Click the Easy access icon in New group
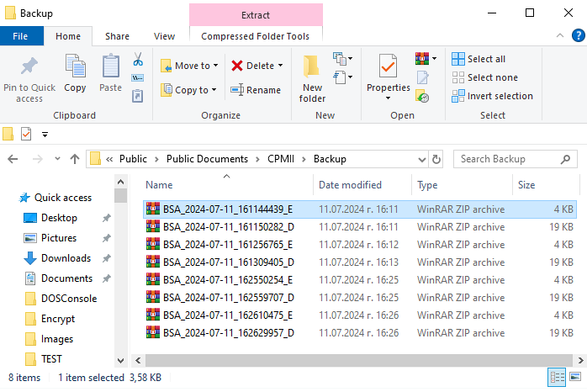 click(x=340, y=77)
